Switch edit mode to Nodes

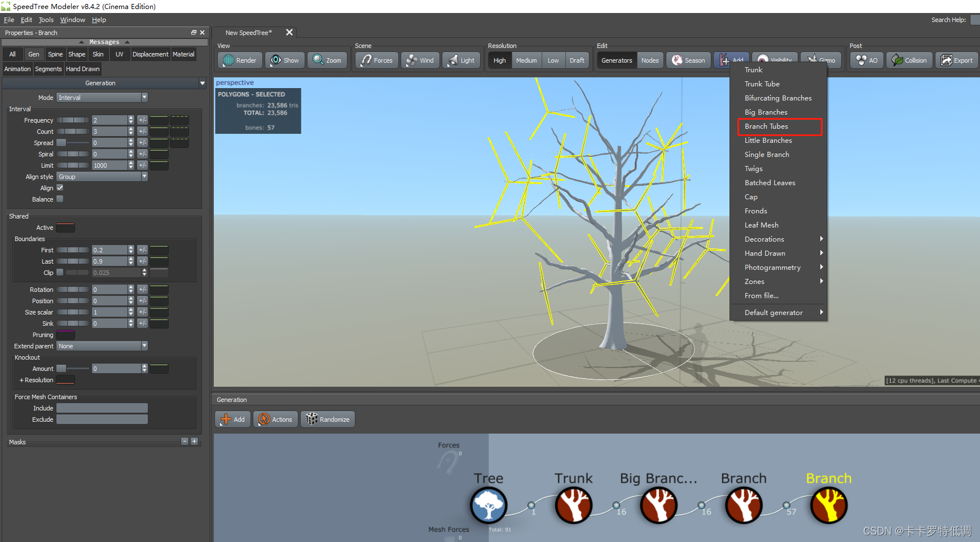pyautogui.click(x=650, y=60)
